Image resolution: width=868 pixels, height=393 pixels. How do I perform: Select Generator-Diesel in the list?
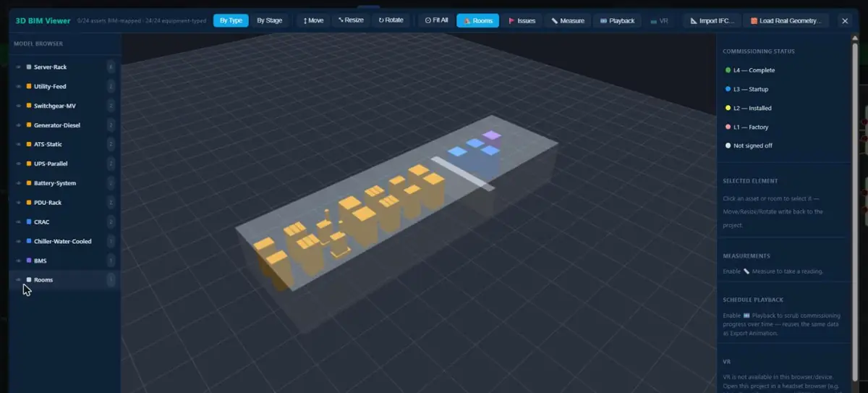[x=57, y=125]
